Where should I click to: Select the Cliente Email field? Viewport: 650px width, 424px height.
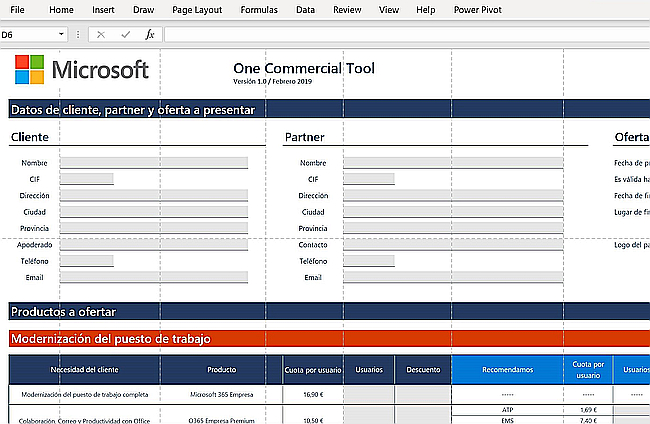[154, 277]
